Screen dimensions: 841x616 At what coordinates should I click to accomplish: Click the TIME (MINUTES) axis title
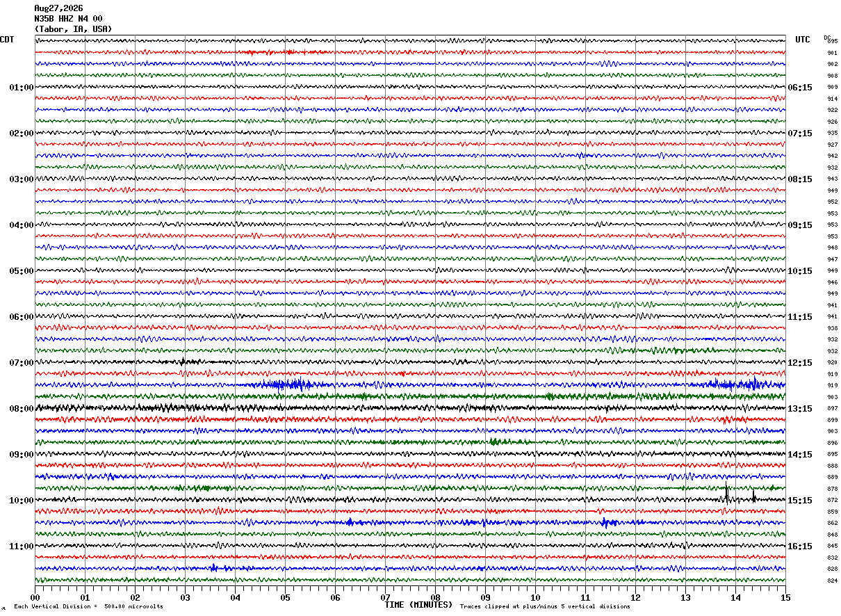click(x=418, y=605)
